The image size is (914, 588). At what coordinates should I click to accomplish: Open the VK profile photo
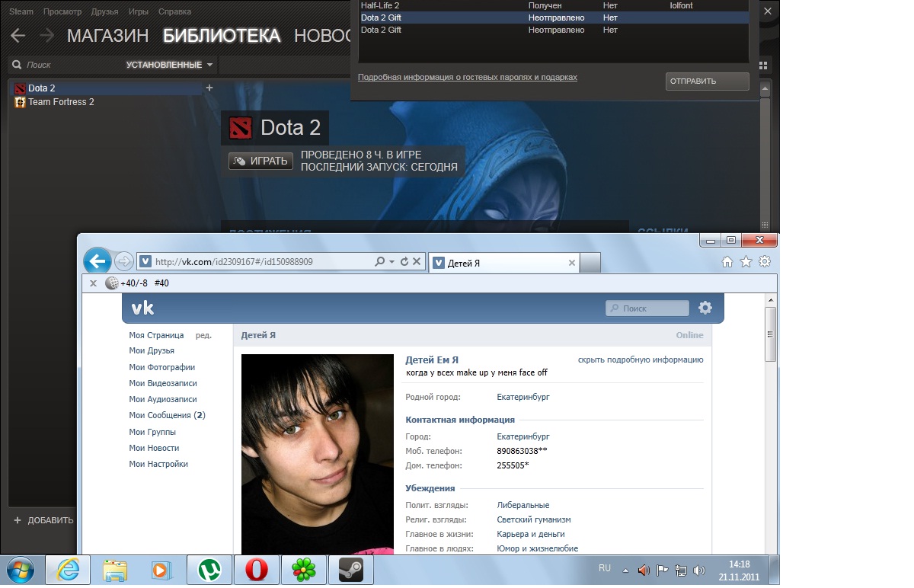click(x=318, y=454)
